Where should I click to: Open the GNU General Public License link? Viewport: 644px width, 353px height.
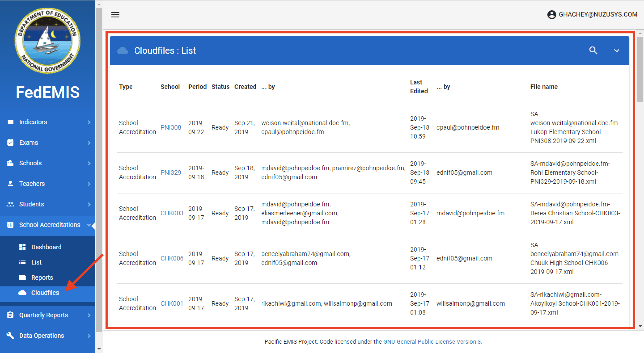432,342
